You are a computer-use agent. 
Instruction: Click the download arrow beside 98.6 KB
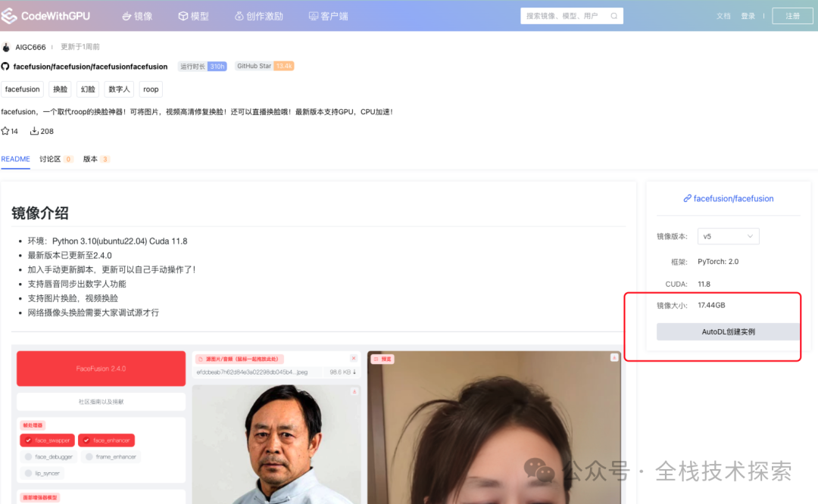(354, 372)
